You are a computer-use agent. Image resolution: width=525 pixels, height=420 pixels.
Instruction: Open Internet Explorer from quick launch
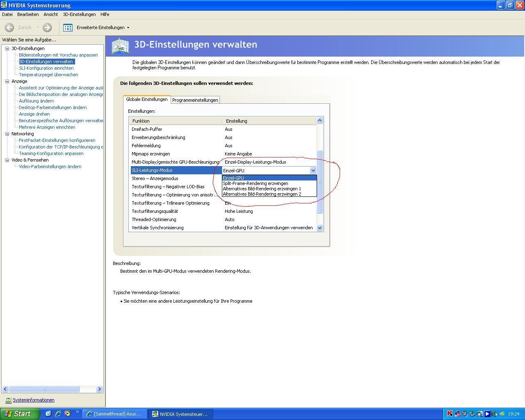(58, 414)
